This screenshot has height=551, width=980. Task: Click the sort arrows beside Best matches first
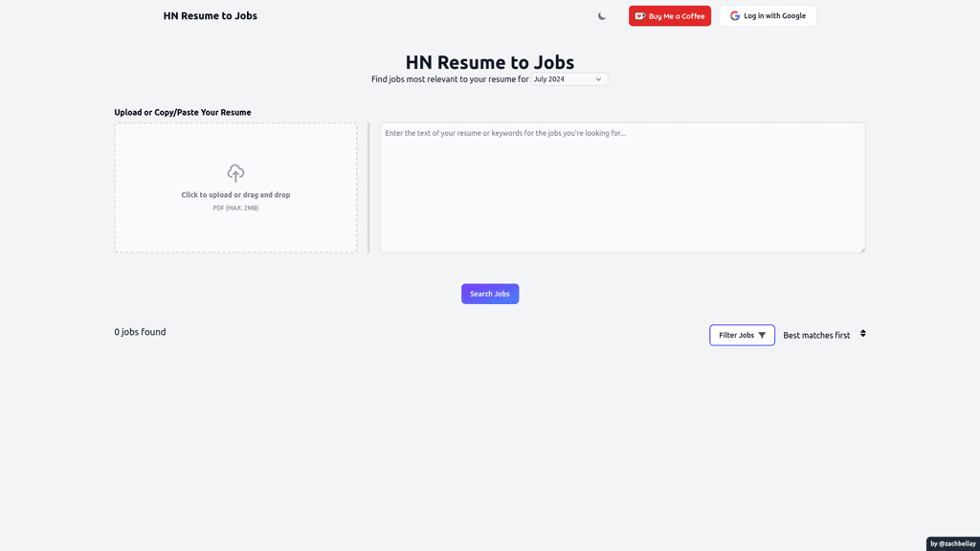(861, 334)
